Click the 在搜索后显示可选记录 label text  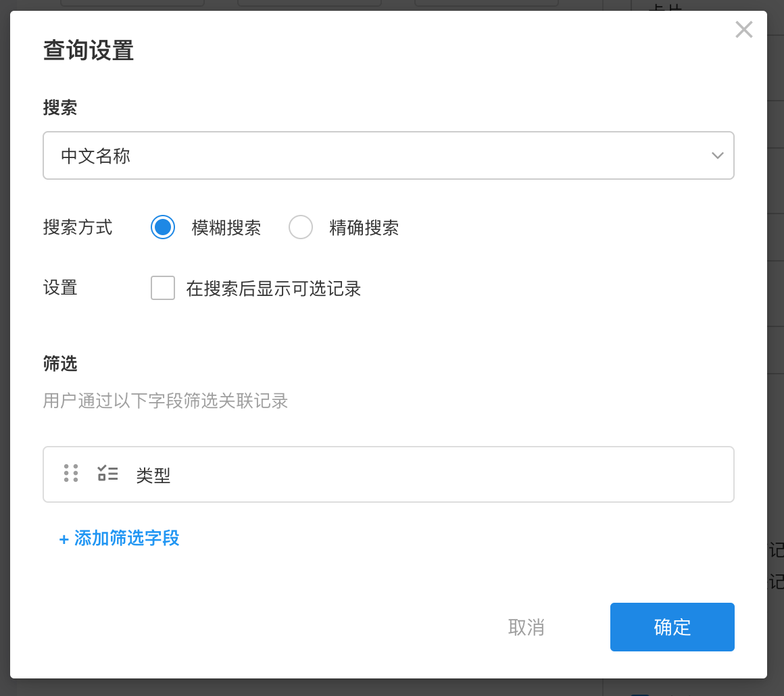(x=274, y=289)
